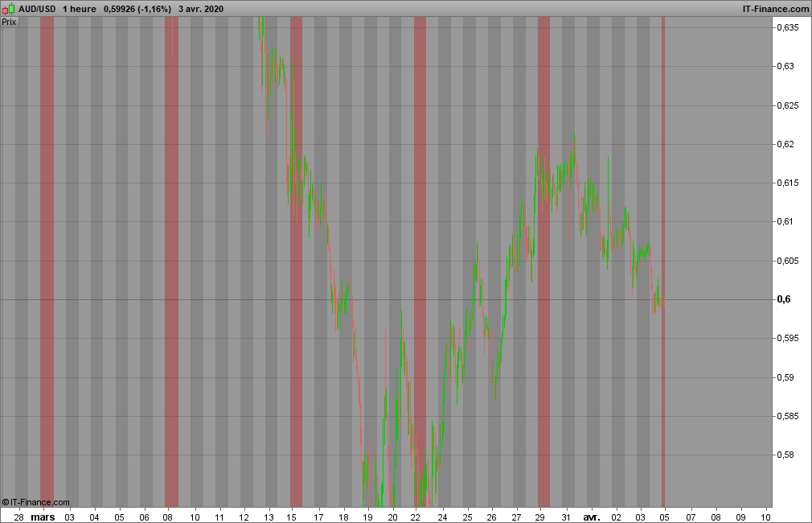The height and width of the screenshot is (523, 812).
Task: Click the 0,635 price axis label
Action: (787, 27)
